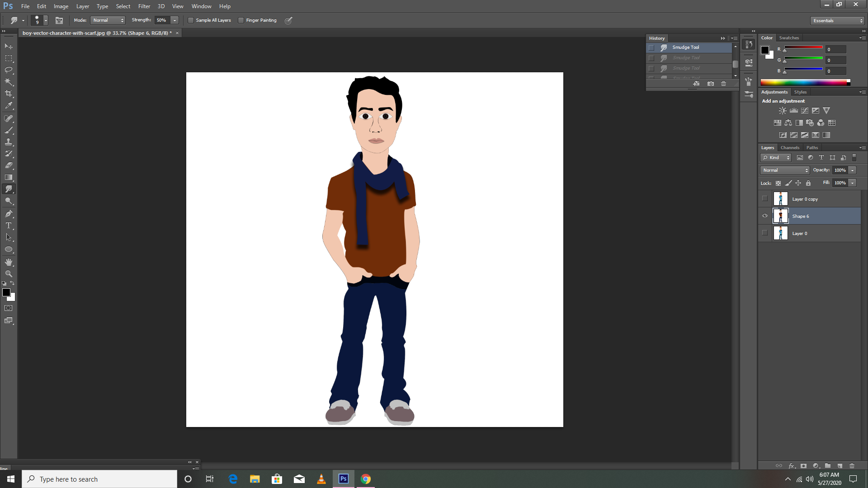
Task: Click Brightness/Contrast adjustment icon
Action: (x=783, y=111)
